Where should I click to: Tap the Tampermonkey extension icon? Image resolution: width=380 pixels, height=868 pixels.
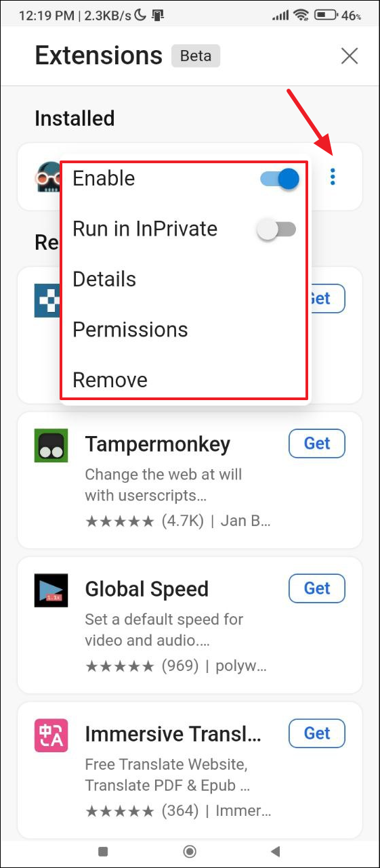pyautogui.click(x=51, y=446)
